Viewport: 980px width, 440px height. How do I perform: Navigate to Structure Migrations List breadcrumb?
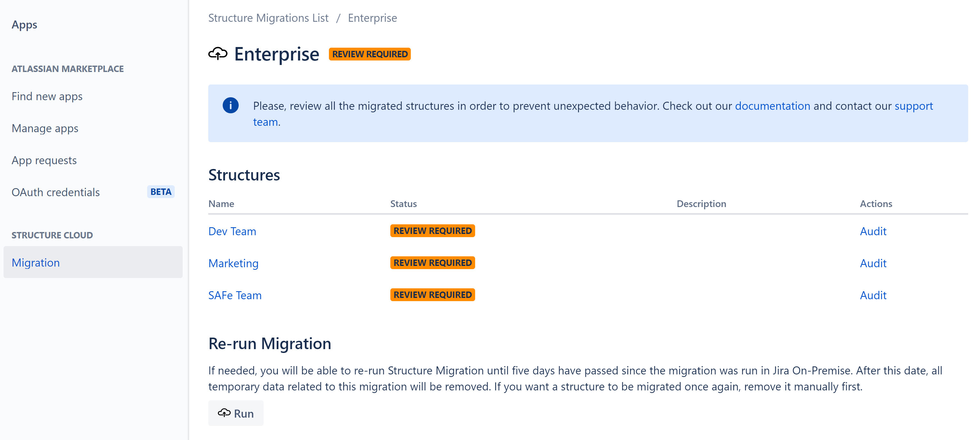tap(268, 18)
